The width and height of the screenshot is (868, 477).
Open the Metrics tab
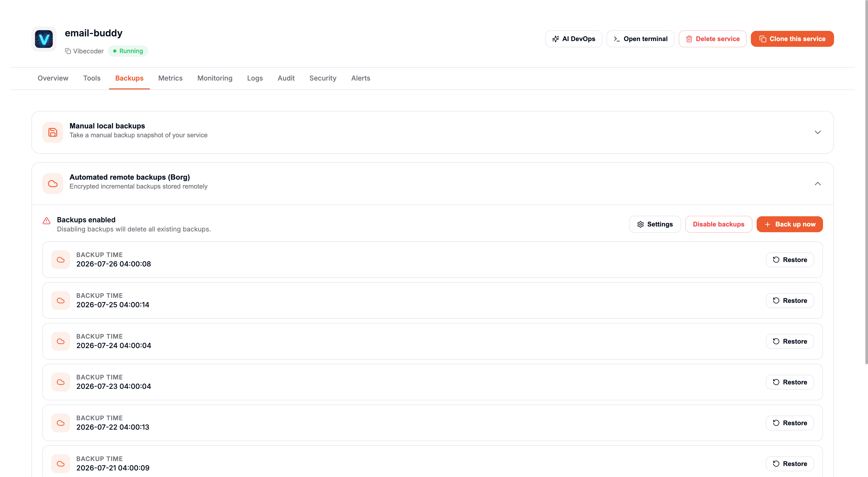[x=170, y=78]
